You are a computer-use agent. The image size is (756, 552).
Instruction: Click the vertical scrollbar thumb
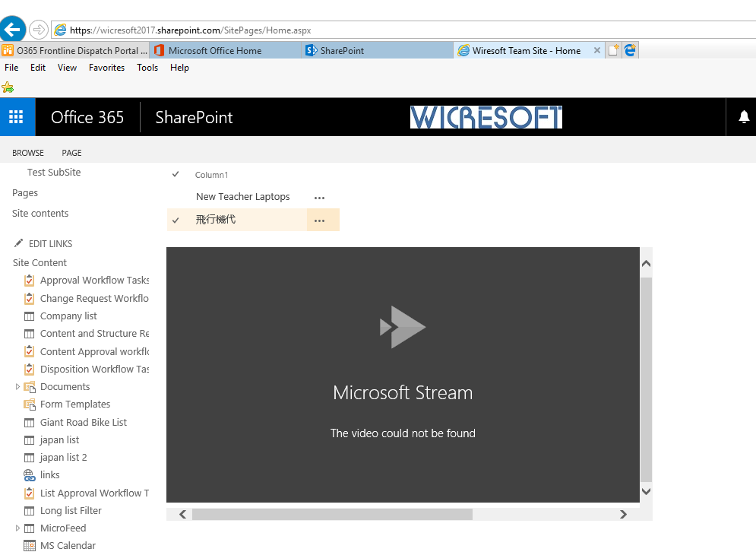(x=646, y=379)
